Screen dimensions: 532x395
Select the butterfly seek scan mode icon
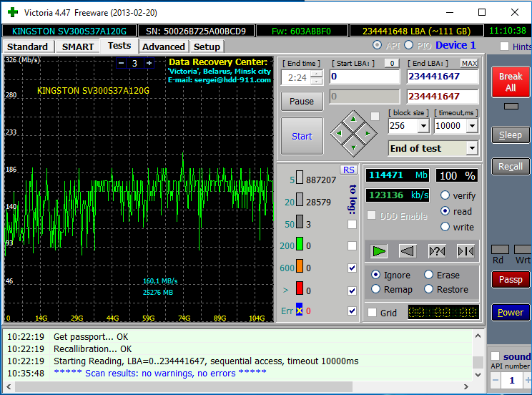(465, 250)
